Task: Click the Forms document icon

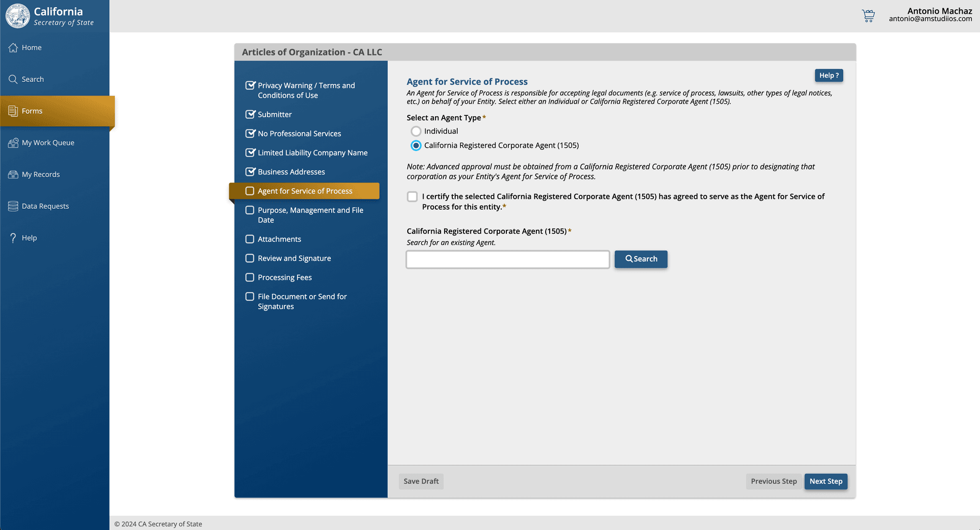Action: [x=12, y=111]
